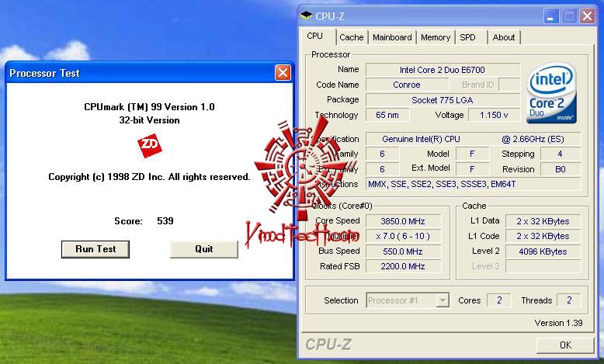Click the Cores value 2
Screen dimensions: 604x364
tap(499, 300)
